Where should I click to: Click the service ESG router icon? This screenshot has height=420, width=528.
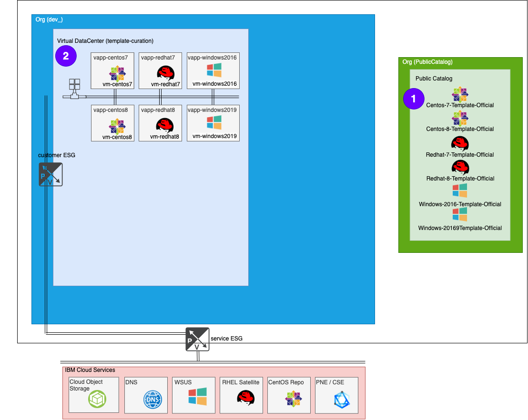click(197, 339)
